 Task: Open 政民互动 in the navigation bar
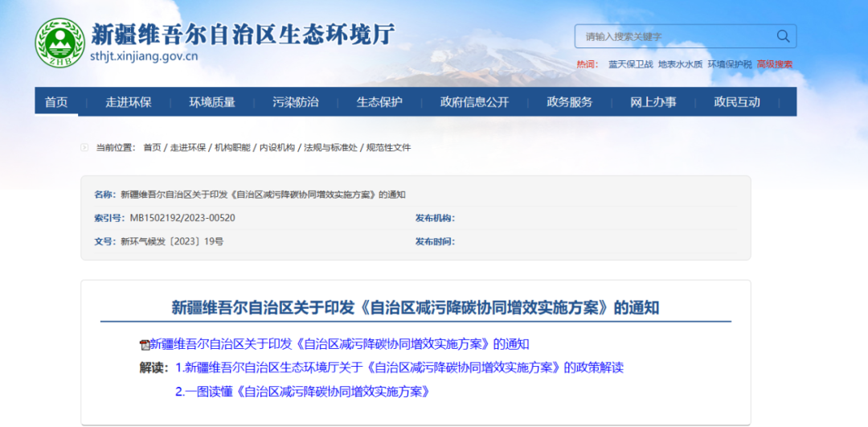(737, 102)
